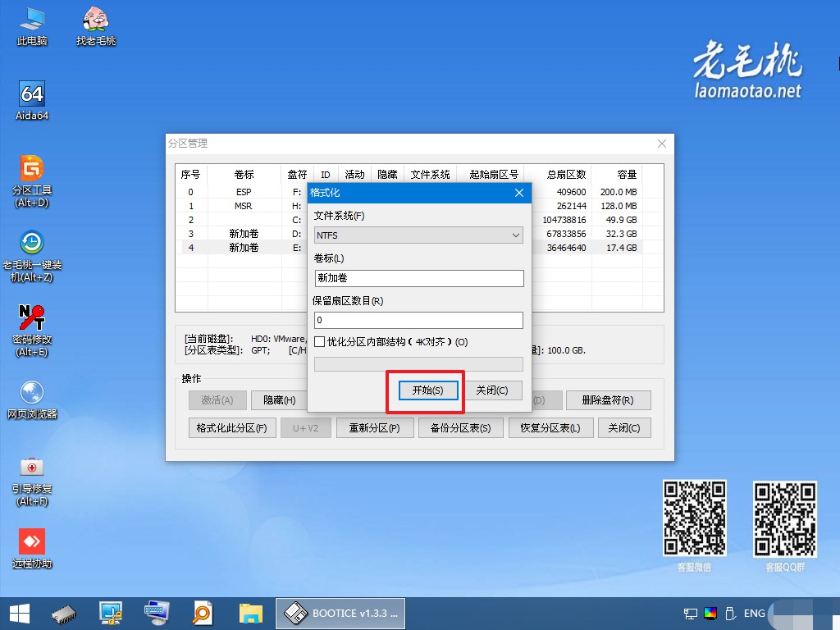Expand the 文件系统 NTFS dropdown

[418, 235]
